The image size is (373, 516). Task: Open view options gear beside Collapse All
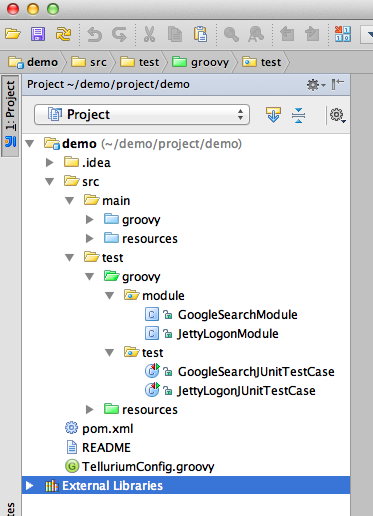[337, 115]
